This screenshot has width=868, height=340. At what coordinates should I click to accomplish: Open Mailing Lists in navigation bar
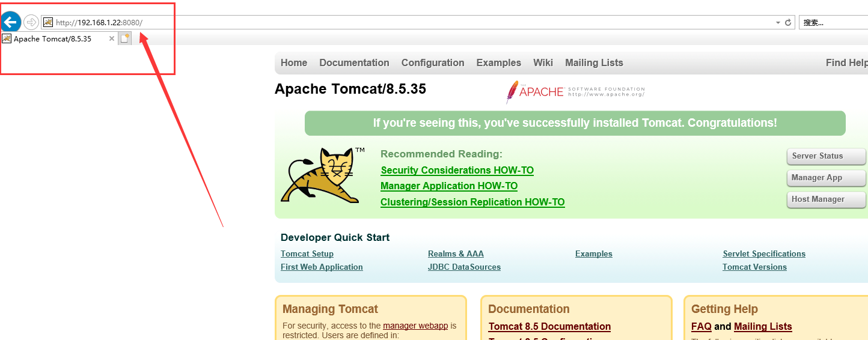[x=594, y=62]
